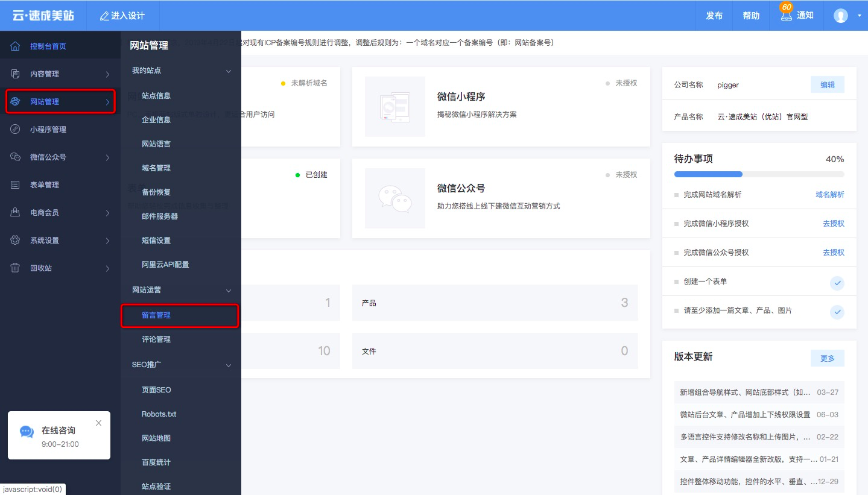This screenshot has height=495, width=868.
Task: Click the 微信小程序 card thumbnail
Action: pos(395,107)
